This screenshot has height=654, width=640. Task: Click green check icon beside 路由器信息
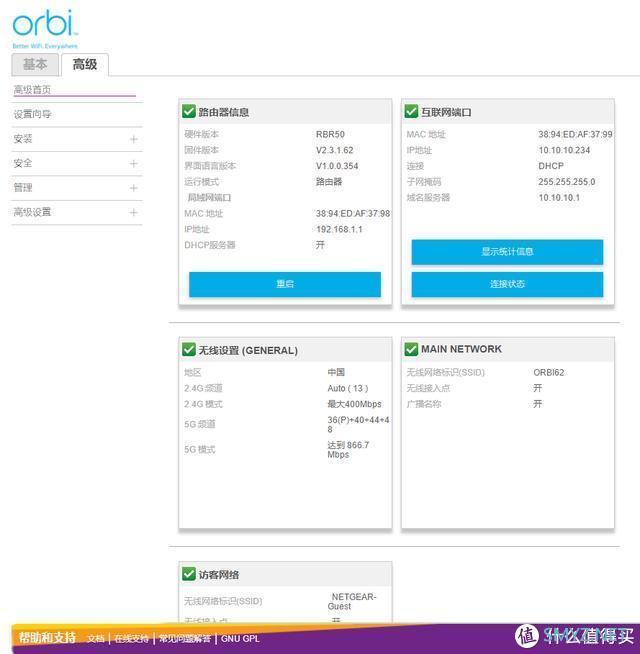click(189, 111)
